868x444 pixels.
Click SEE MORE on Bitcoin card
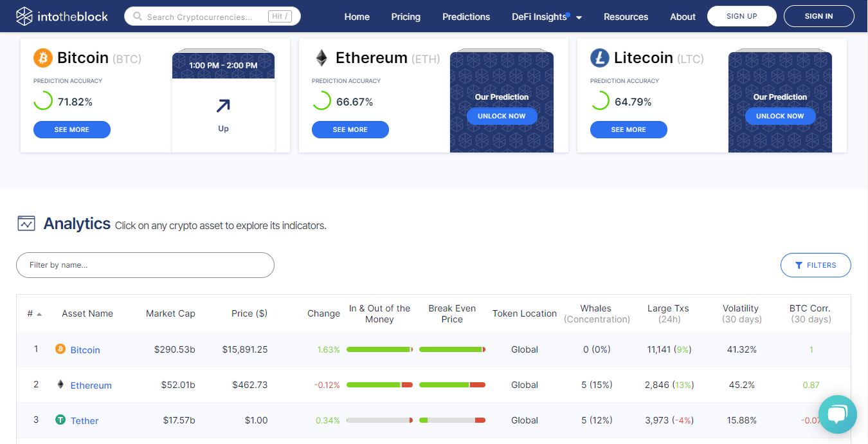72,129
